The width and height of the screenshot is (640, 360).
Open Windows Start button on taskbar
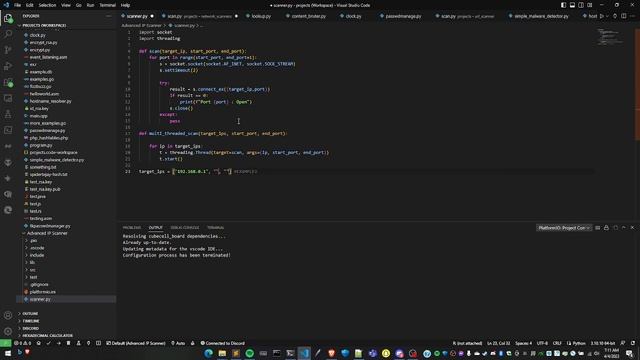(7, 353)
